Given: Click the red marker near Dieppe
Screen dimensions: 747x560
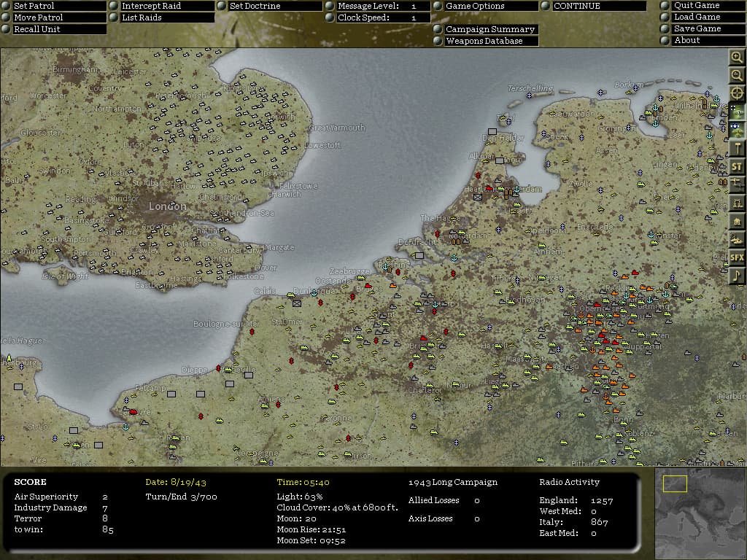Looking at the screenshot, I should [218, 368].
